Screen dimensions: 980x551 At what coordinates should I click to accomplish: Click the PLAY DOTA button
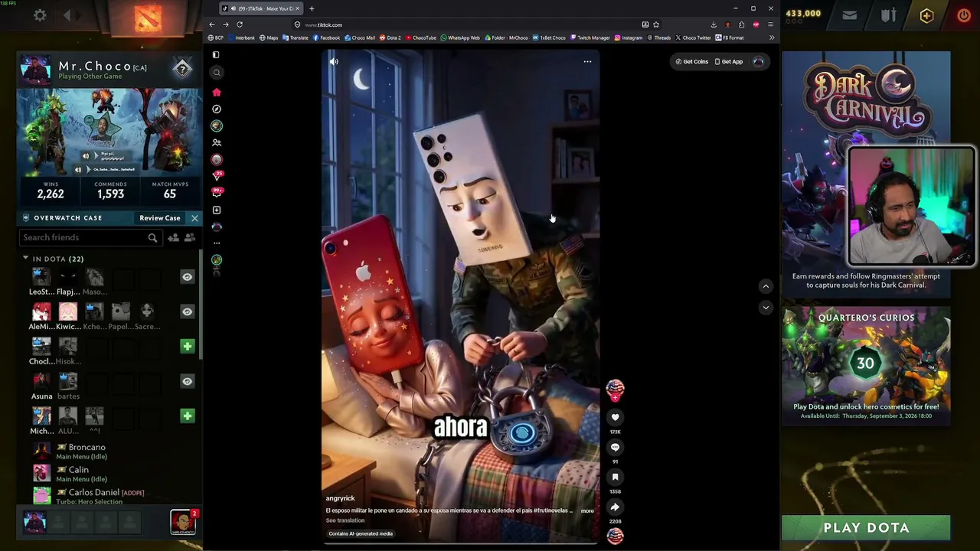tap(866, 527)
